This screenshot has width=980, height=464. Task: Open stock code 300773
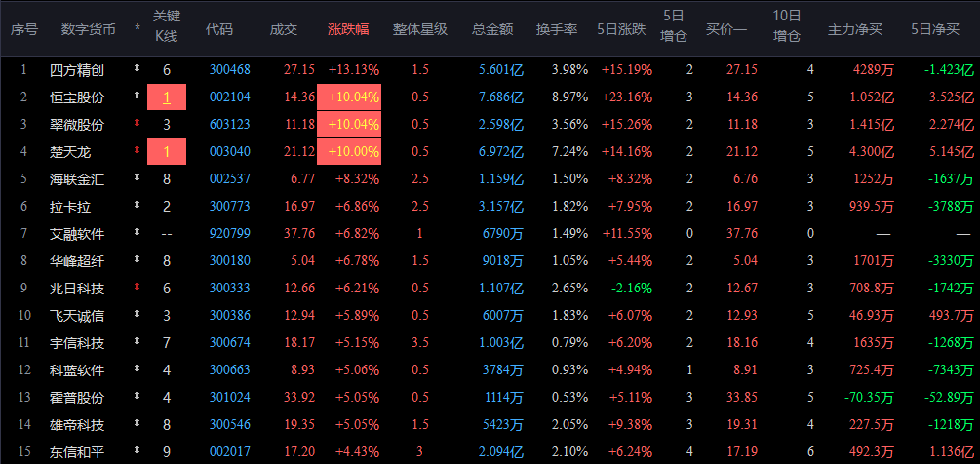(229, 206)
